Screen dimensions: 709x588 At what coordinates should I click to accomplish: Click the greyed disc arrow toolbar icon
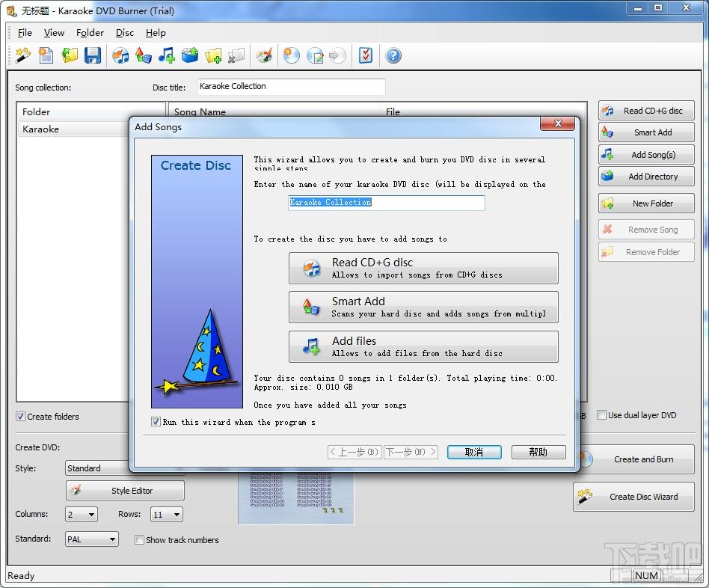pyautogui.click(x=337, y=55)
